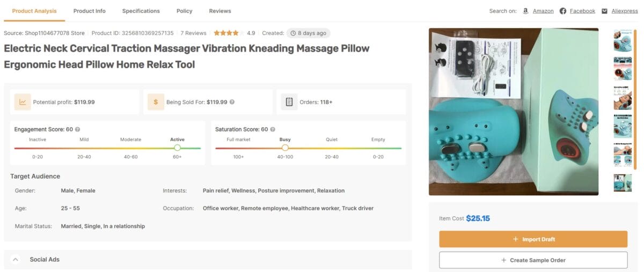Click the Engagement Score help icon
644x272 pixels.
pyautogui.click(x=78, y=129)
